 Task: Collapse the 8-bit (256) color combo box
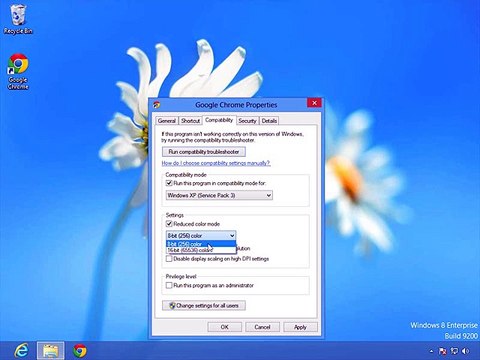tap(201, 235)
